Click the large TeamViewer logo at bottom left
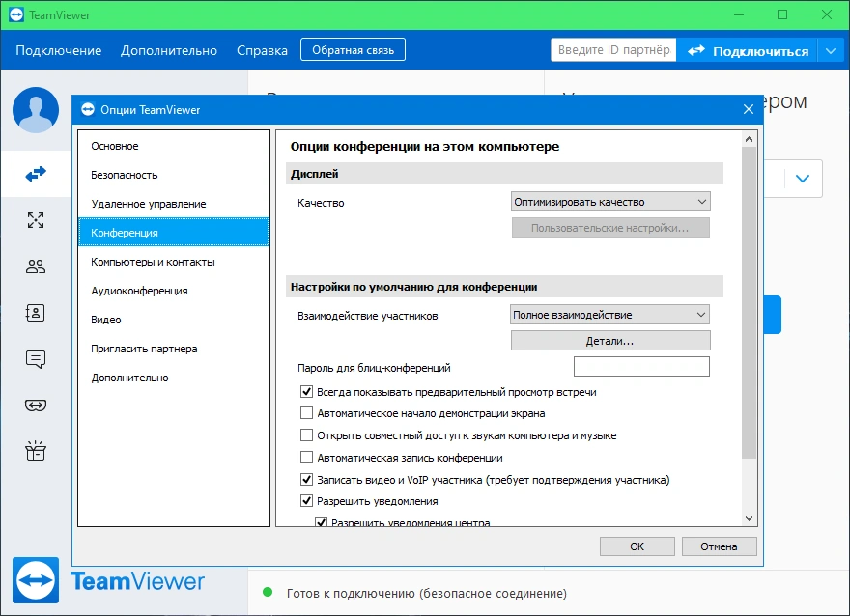 click(36, 580)
